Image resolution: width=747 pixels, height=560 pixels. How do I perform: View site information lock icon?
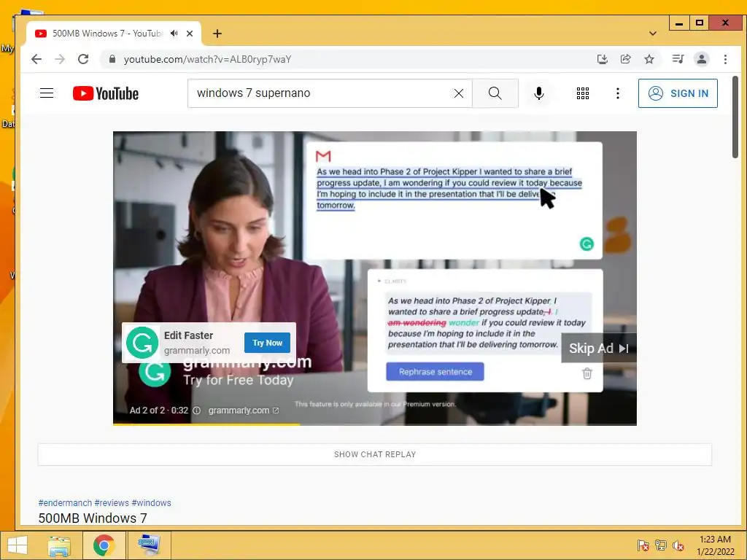pyautogui.click(x=112, y=59)
